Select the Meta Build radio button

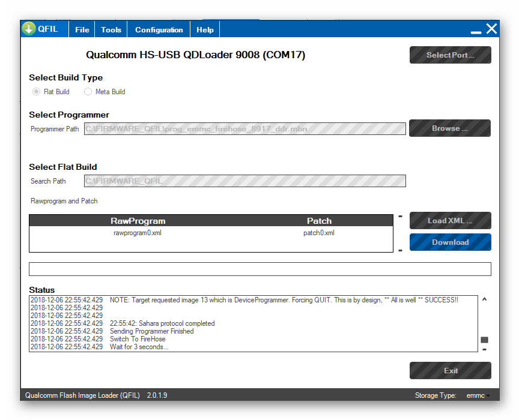[88, 91]
